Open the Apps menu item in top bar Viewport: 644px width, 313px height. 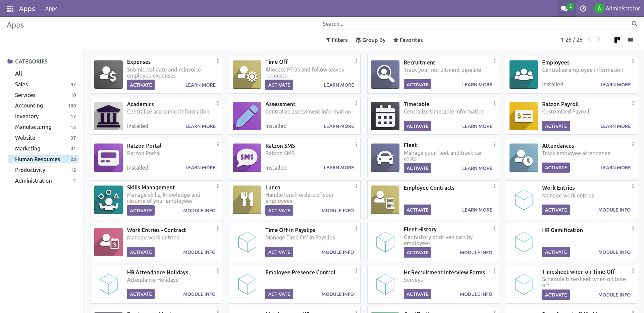[x=51, y=8]
